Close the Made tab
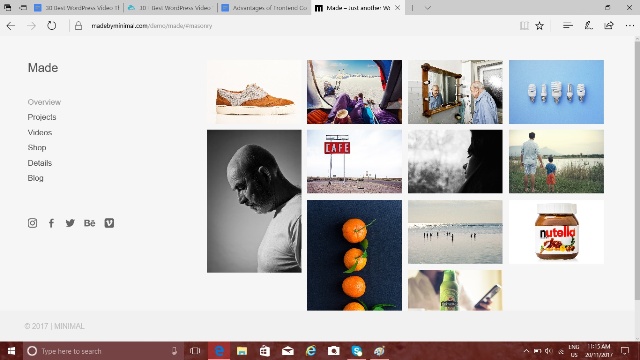Screen dimensions: 640x360 pos(397,8)
